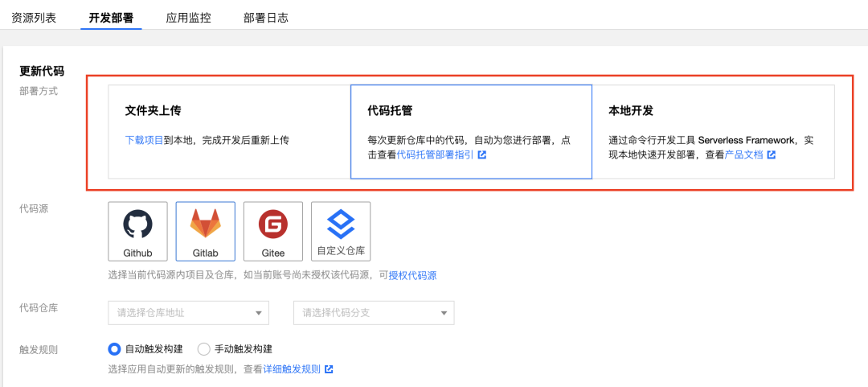Expand the 请选择仓库地址 dropdown
This screenshot has height=387, width=868.
coord(189,313)
